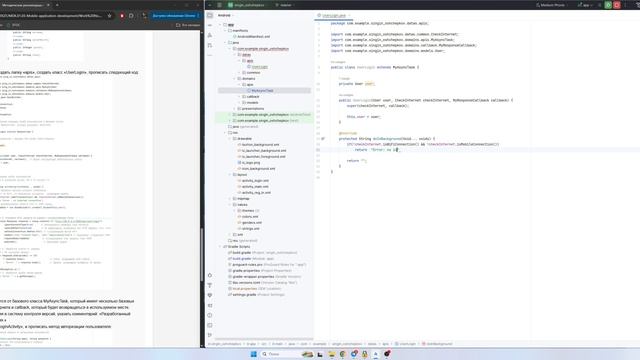
Task: Click All bookmarks folder in Chrome
Action: [x=188, y=25]
